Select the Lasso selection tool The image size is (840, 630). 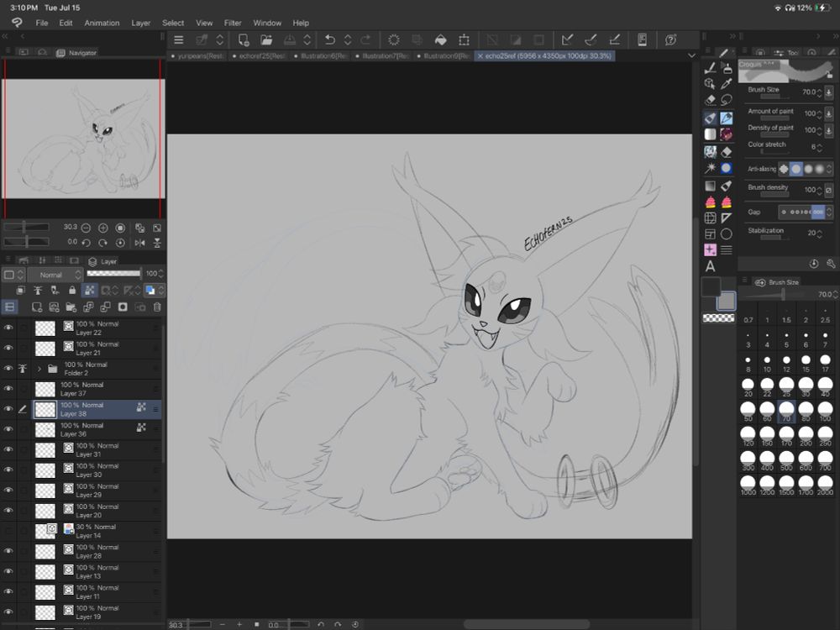(727, 100)
